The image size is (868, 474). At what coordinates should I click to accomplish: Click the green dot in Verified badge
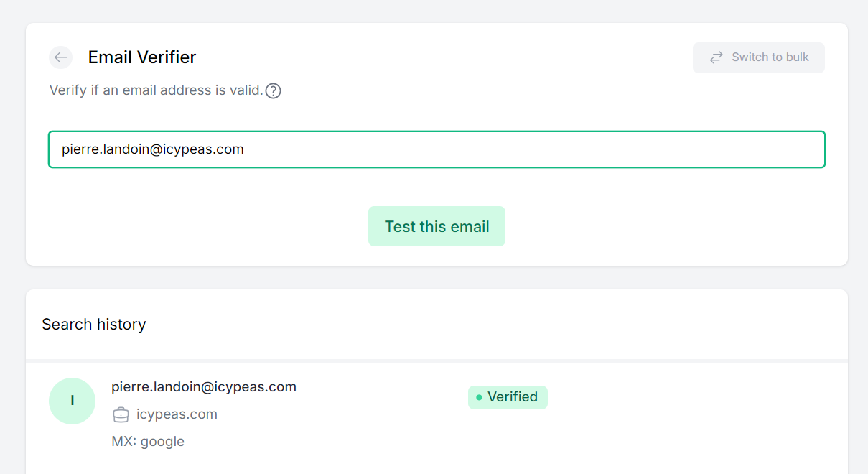point(479,397)
